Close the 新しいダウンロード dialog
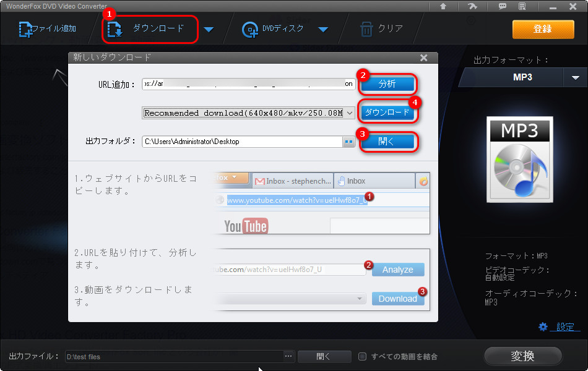 point(423,58)
